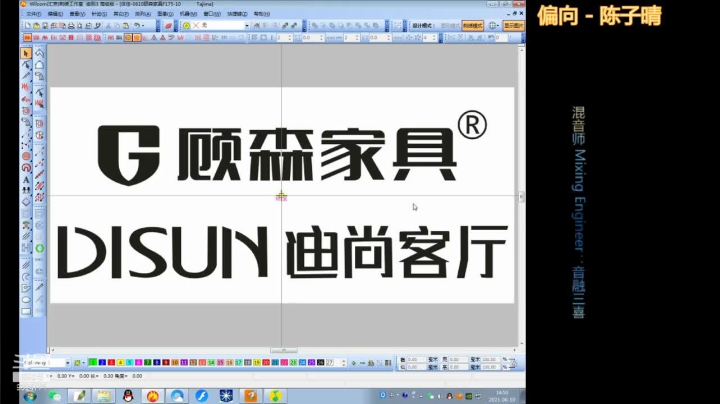
Task: Click the Print icon in toolbar
Action: [71, 26]
